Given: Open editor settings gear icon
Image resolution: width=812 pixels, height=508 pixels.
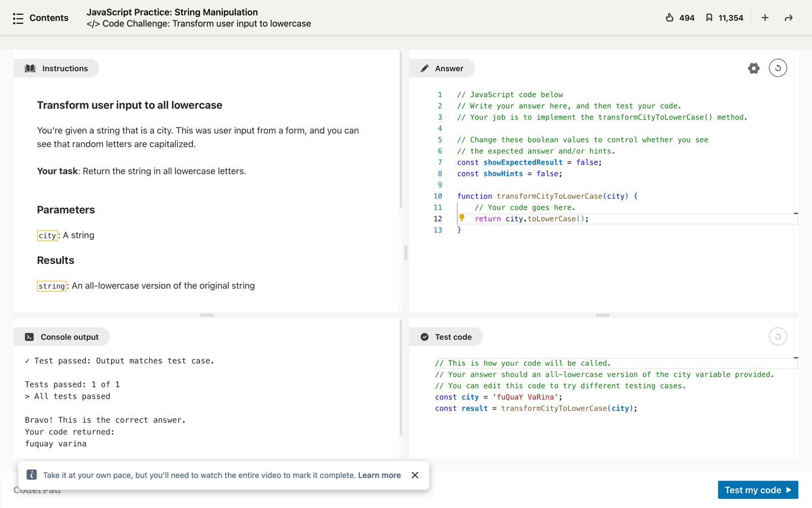Looking at the screenshot, I should (754, 69).
